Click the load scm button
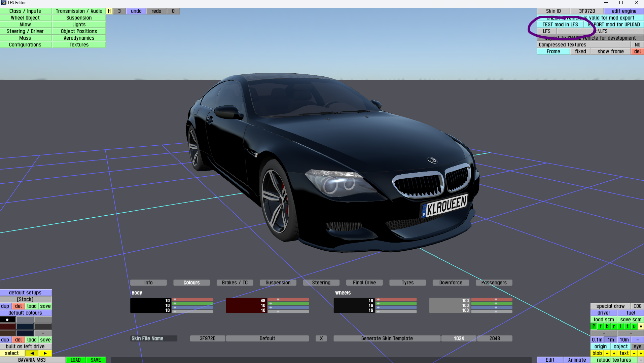644x363 pixels. 604,320
